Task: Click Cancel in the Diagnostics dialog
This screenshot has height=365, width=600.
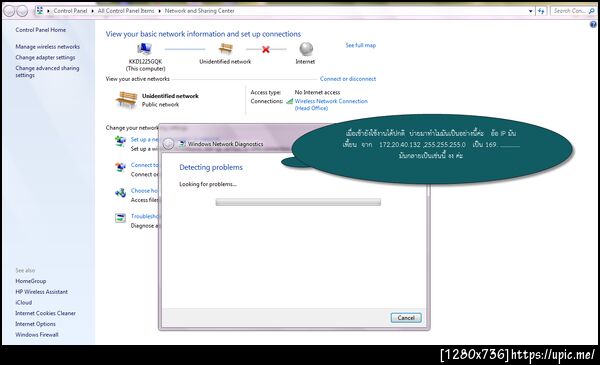Action: coord(406,318)
